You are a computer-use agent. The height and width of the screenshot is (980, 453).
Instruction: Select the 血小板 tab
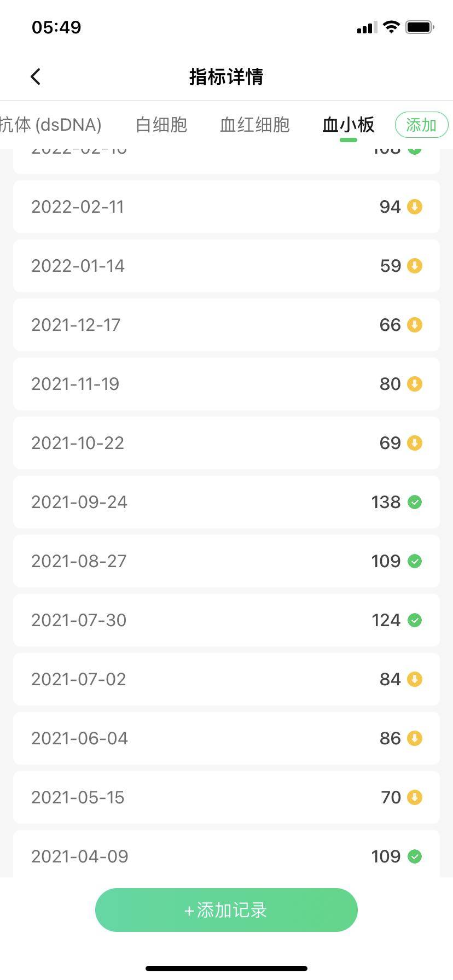click(x=348, y=125)
